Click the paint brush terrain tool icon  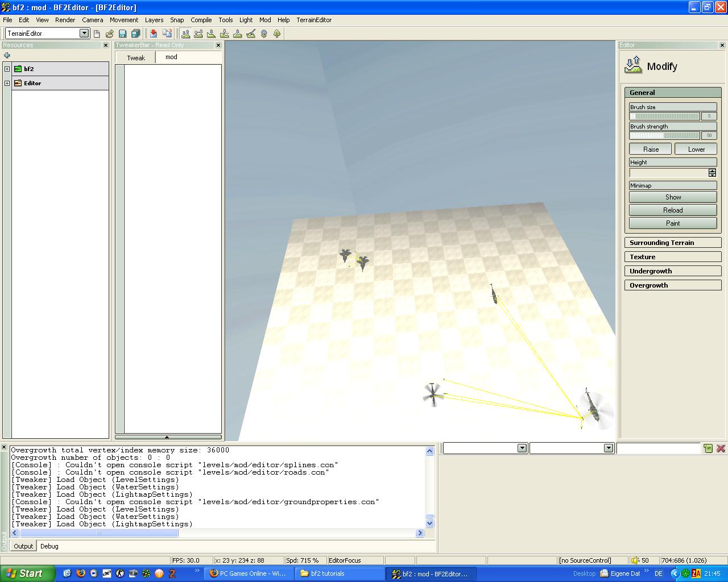[x=251, y=34]
